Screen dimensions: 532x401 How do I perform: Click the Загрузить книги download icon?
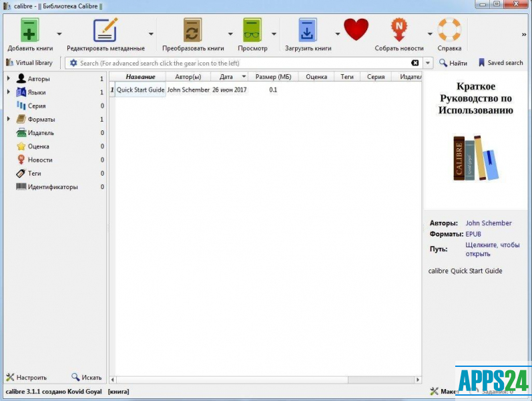pos(308,30)
